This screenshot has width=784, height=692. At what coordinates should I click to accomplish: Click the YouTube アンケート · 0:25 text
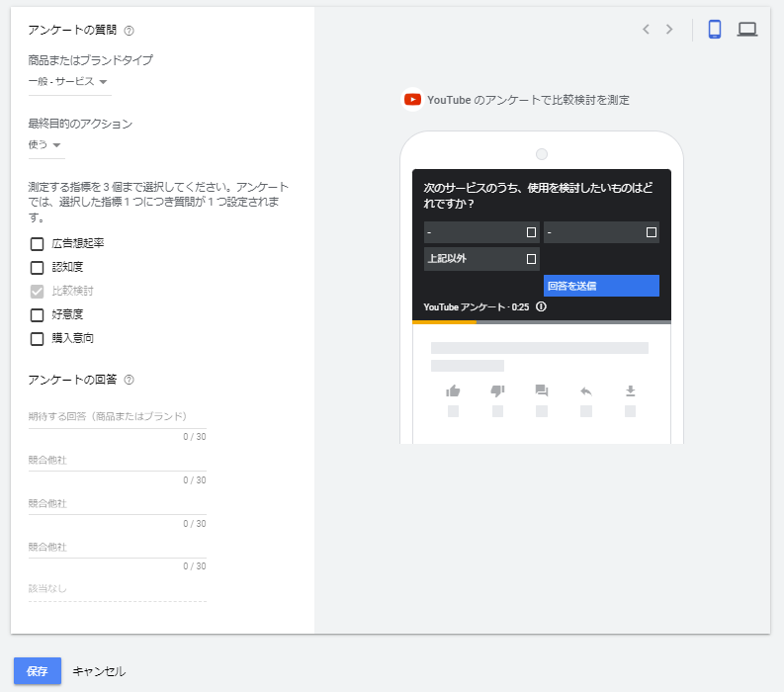coord(476,307)
